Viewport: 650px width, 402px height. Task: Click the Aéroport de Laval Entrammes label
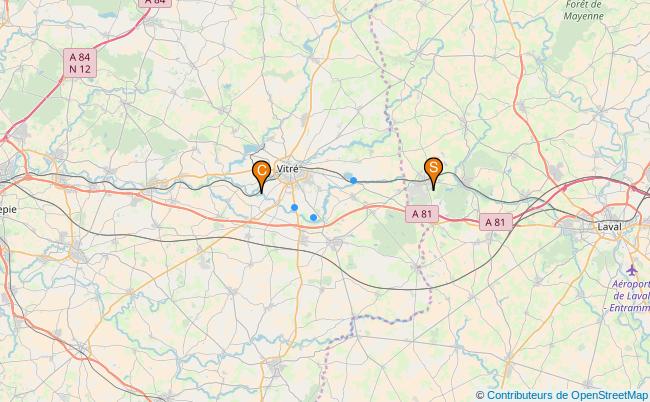629,296
